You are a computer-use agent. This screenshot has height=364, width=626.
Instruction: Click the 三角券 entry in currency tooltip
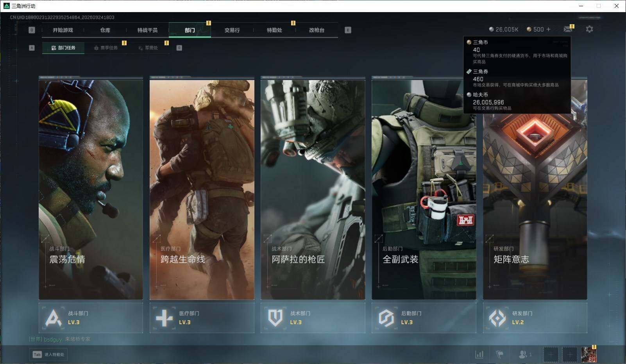pos(517,78)
